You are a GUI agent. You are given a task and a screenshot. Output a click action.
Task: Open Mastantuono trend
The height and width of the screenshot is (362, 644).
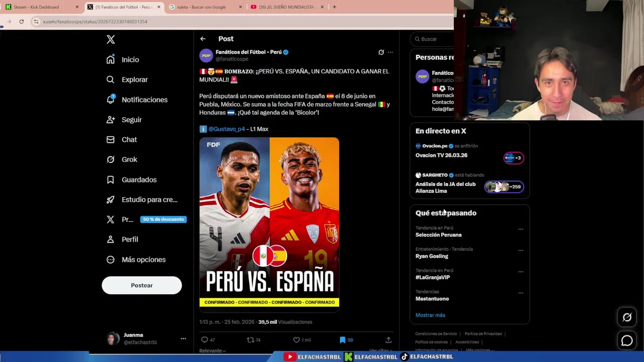(432, 299)
